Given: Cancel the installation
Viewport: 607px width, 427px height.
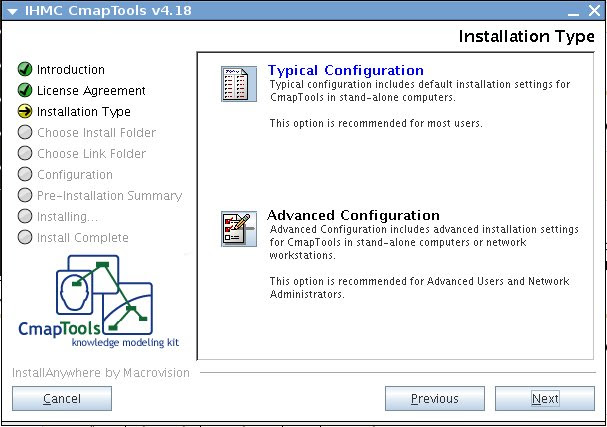Looking at the screenshot, I should coord(62,398).
